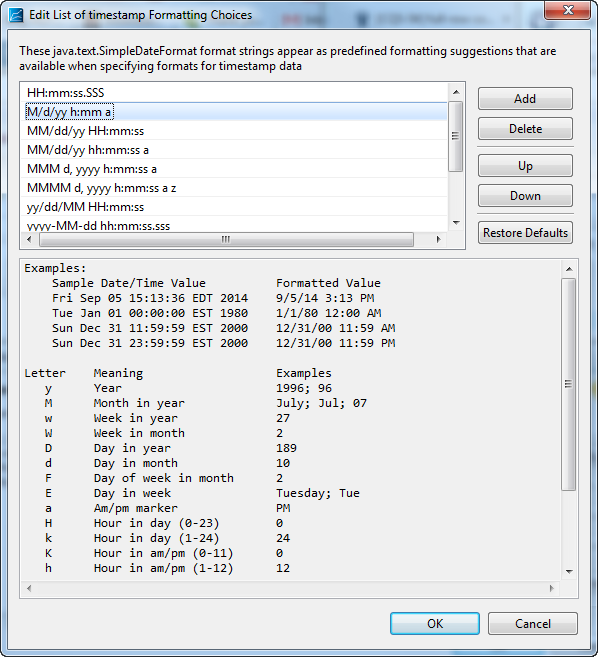The height and width of the screenshot is (657, 598).
Task: Select MMM d, yyyy h:mm:ss a format
Action: point(234,169)
